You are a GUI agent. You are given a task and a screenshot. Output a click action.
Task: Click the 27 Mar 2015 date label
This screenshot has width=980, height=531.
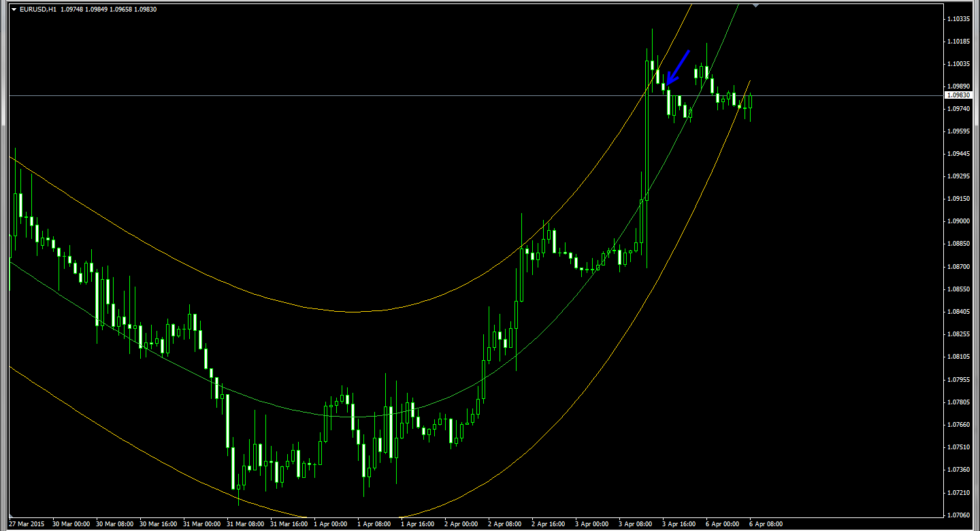tap(26, 524)
